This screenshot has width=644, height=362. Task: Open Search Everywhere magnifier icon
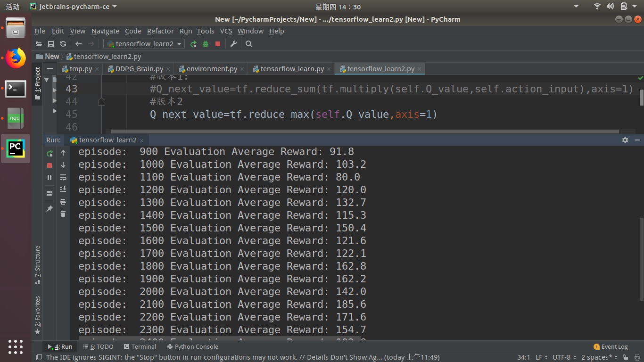coord(249,44)
